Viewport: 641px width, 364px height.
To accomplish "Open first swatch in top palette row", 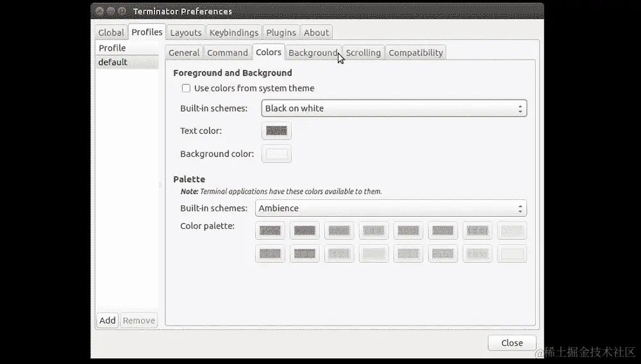I will (x=270, y=231).
